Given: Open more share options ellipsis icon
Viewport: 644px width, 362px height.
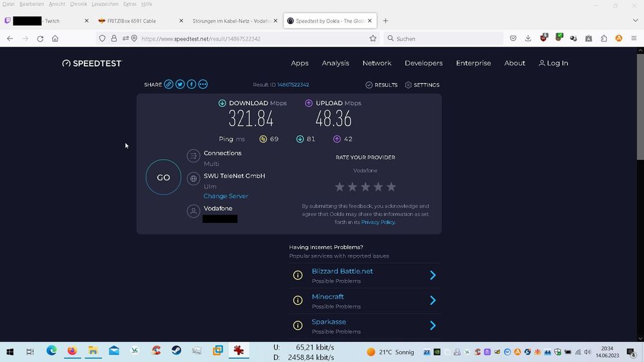Looking at the screenshot, I should [203, 84].
